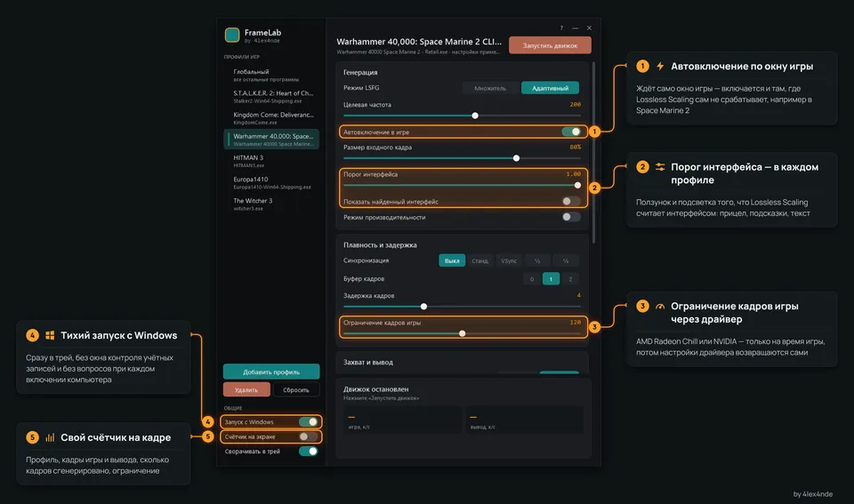Click the Сбросить button
This screenshot has width=854, height=504.
click(295, 389)
